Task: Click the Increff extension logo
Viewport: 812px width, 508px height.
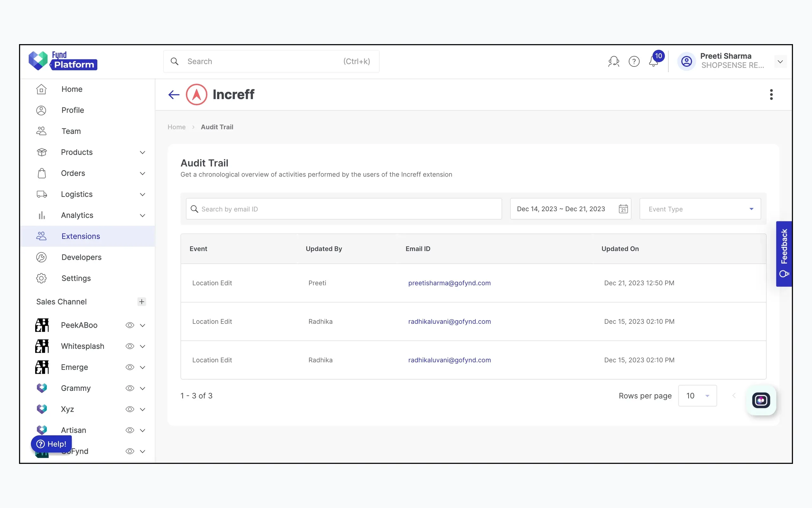Action: click(x=197, y=95)
